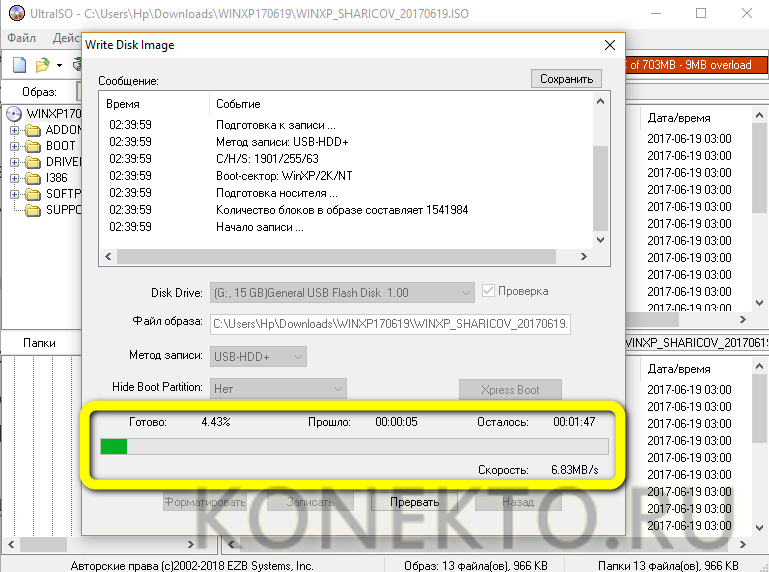Select the 'Boot-сектор: WinXP/2K/NT' log row
769x572 pixels.
(x=346, y=176)
